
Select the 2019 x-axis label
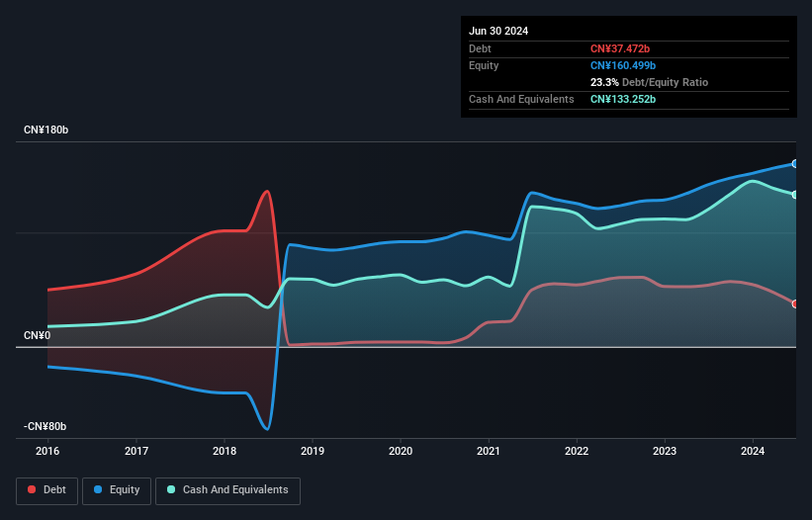coord(313,451)
